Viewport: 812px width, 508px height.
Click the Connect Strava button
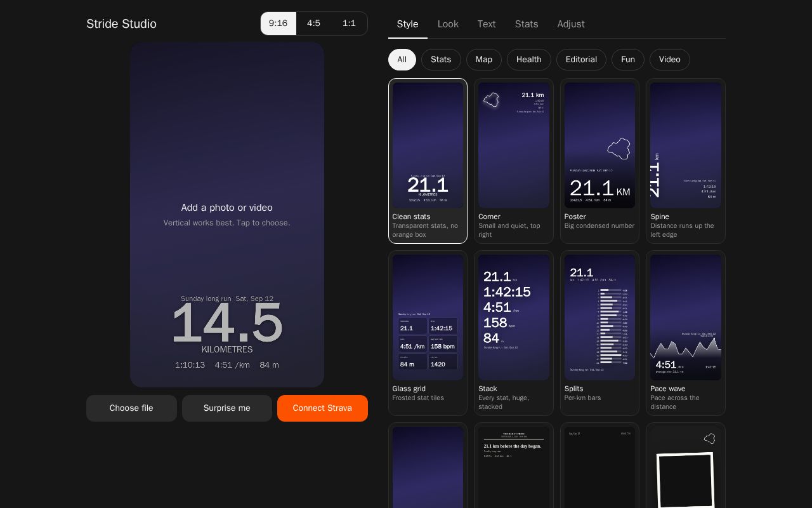322,408
